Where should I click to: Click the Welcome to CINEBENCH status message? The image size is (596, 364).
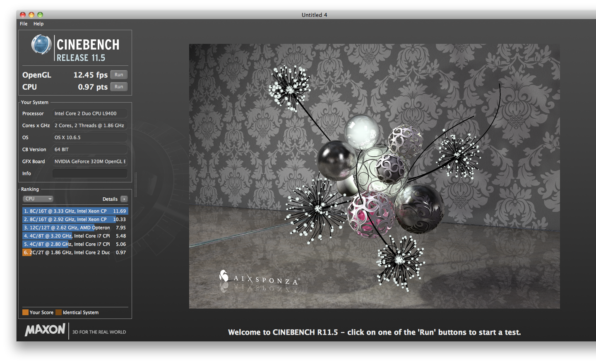coord(374,332)
